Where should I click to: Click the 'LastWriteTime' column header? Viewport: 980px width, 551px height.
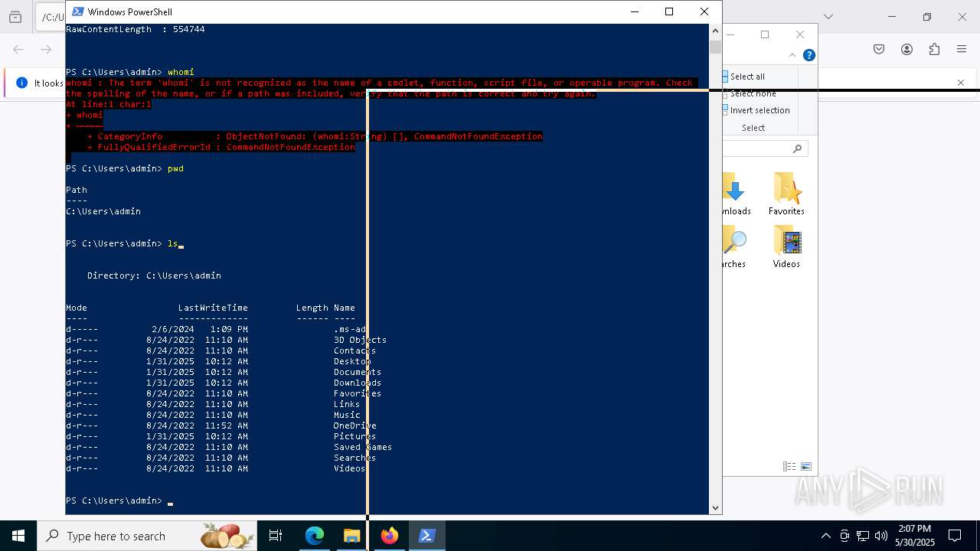[213, 308]
